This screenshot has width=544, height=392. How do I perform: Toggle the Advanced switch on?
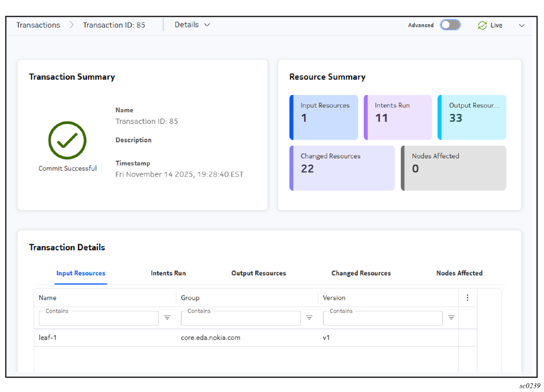tap(450, 25)
